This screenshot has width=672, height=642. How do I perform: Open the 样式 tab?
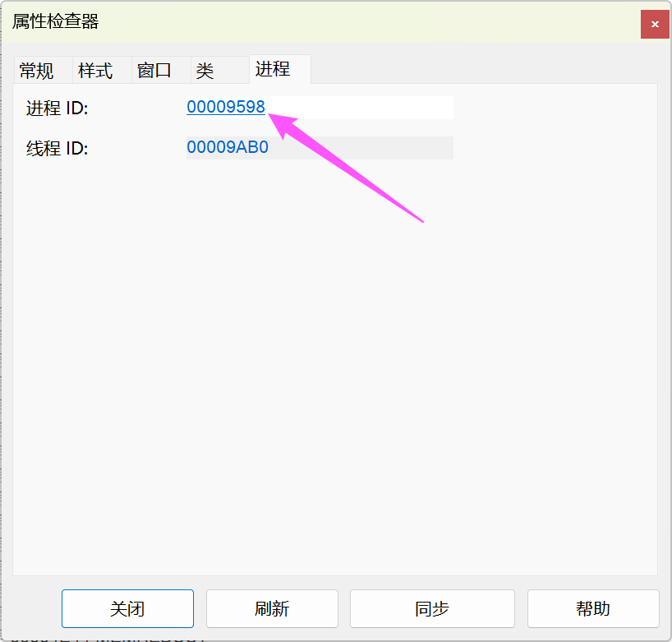coord(95,71)
